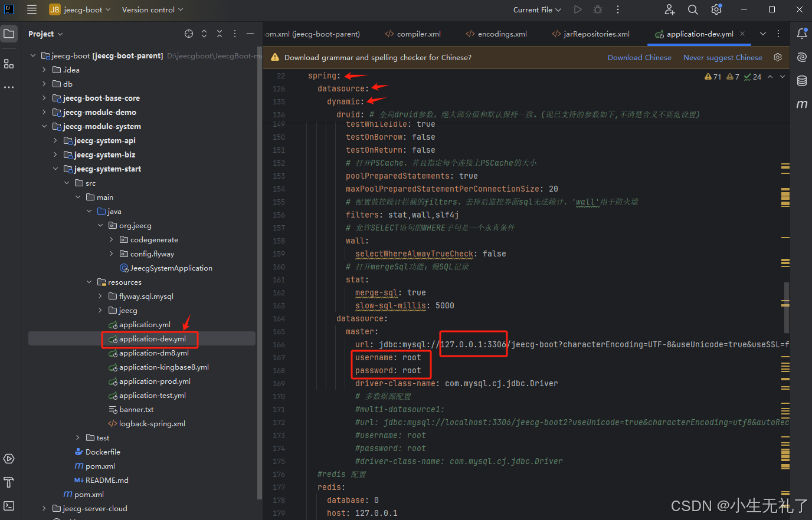Expand all nodes in Project panel

[x=204, y=34]
